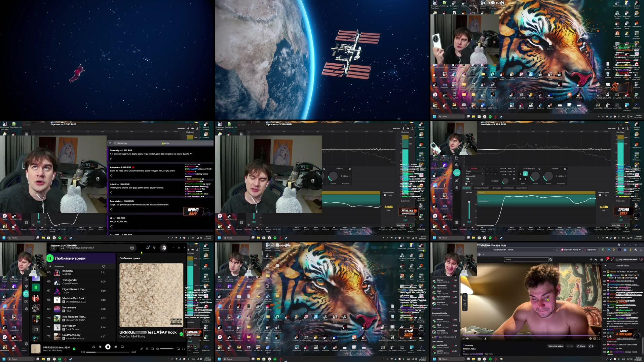Switch to the COMPRESSOR tab
The width and height of the screenshot is (644, 362).
pyautogui.click(x=508, y=188)
